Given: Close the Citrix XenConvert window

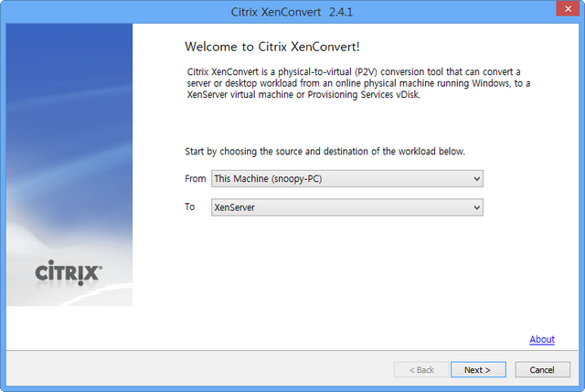Looking at the screenshot, I should (x=568, y=8).
